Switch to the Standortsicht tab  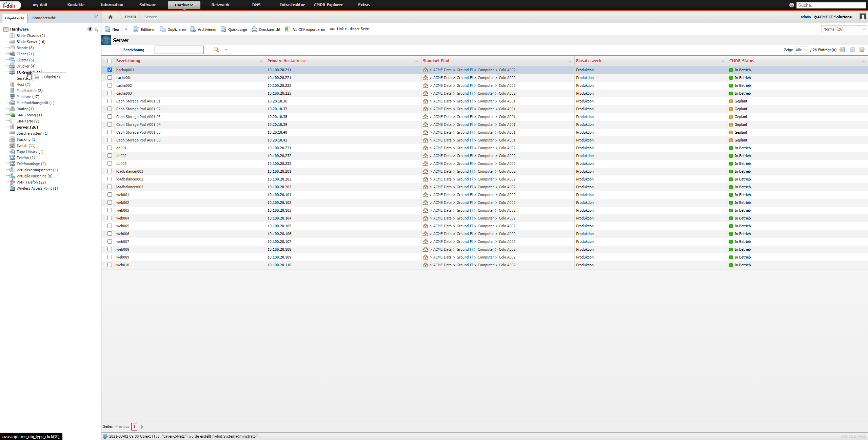click(44, 18)
